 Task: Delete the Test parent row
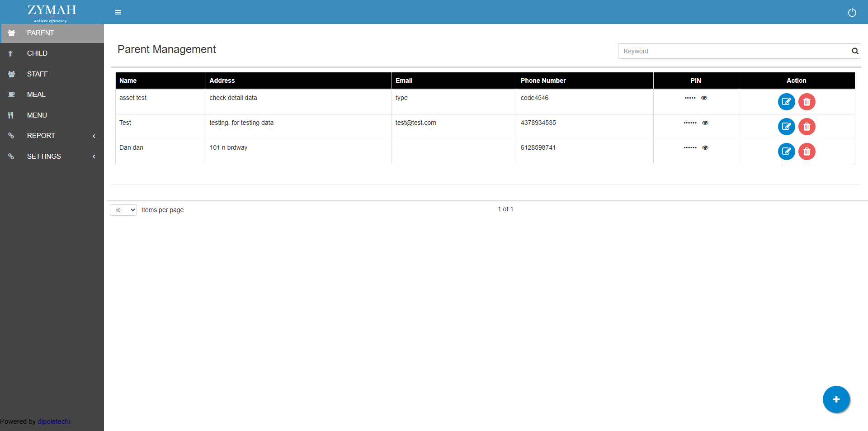(807, 127)
